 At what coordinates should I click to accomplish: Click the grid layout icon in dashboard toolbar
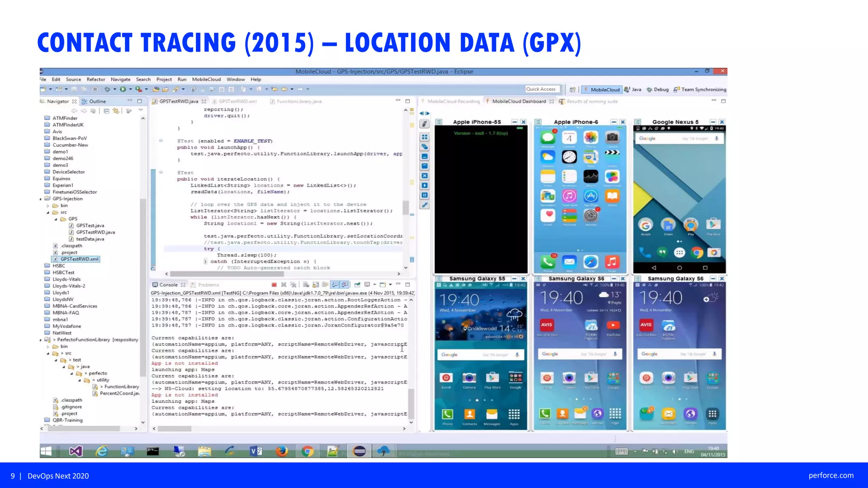(x=424, y=137)
